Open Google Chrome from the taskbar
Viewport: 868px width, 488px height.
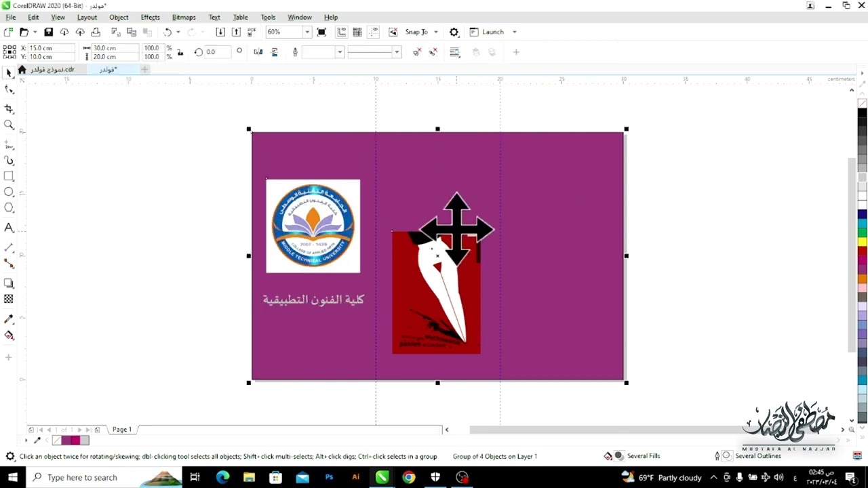pyautogui.click(x=408, y=477)
